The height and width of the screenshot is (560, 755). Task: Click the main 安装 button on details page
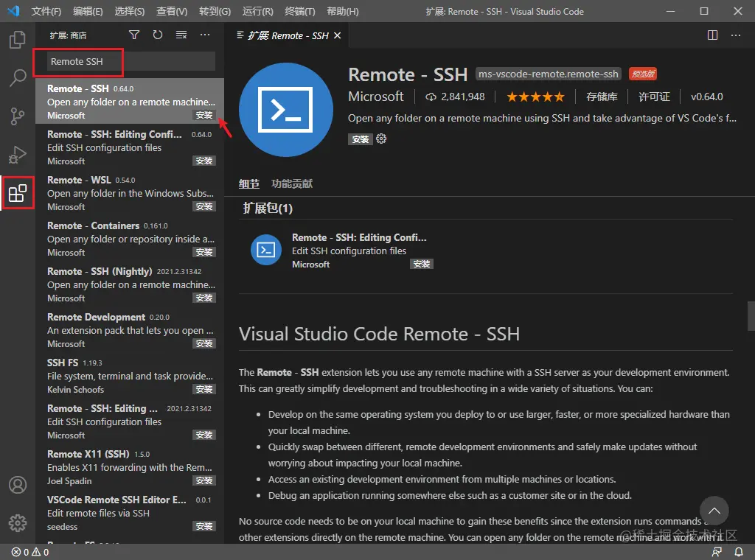(x=360, y=139)
